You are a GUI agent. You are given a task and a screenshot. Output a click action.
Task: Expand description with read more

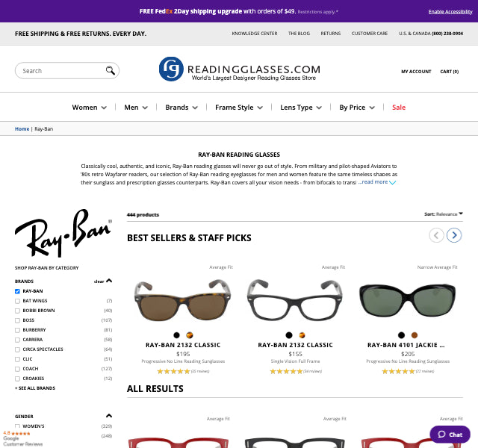376,182
